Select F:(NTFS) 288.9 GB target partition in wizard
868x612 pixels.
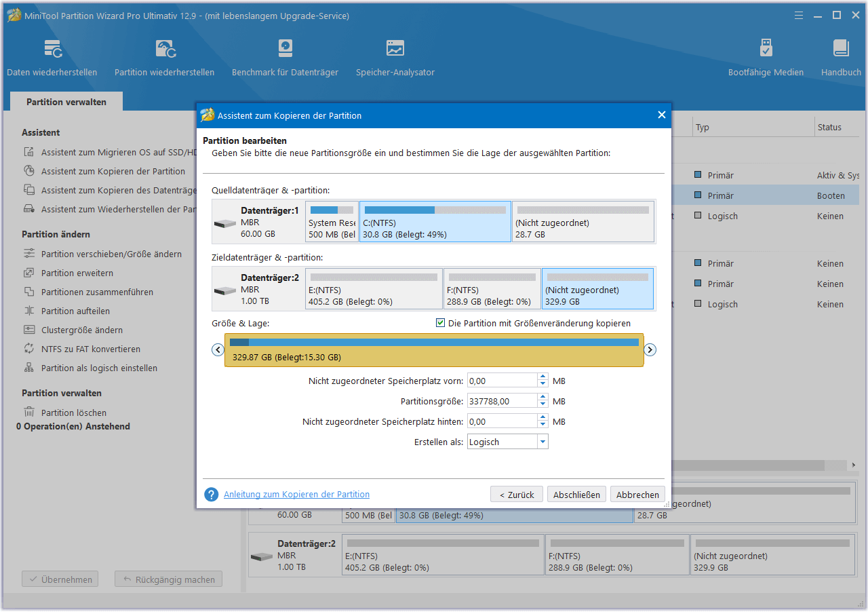click(x=492, y=288)
